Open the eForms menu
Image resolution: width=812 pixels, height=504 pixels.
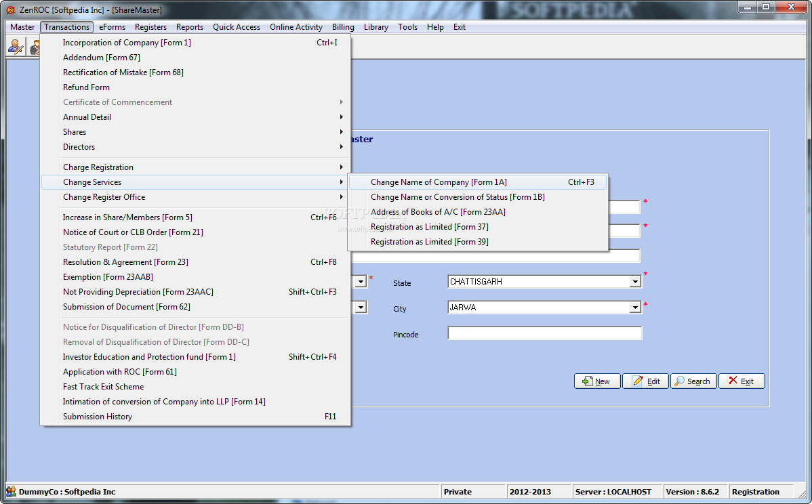tap(112, 27)
